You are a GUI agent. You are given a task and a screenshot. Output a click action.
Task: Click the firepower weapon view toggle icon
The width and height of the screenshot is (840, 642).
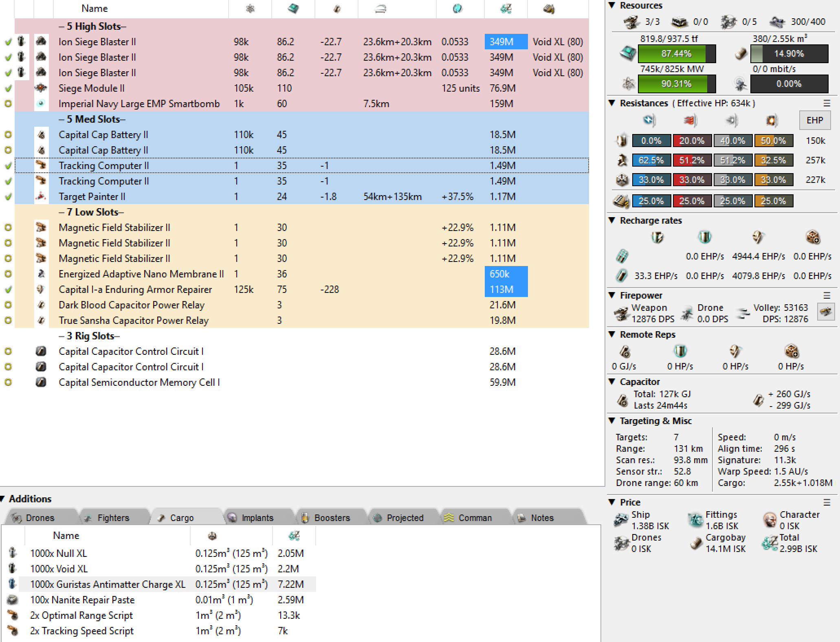826,312
